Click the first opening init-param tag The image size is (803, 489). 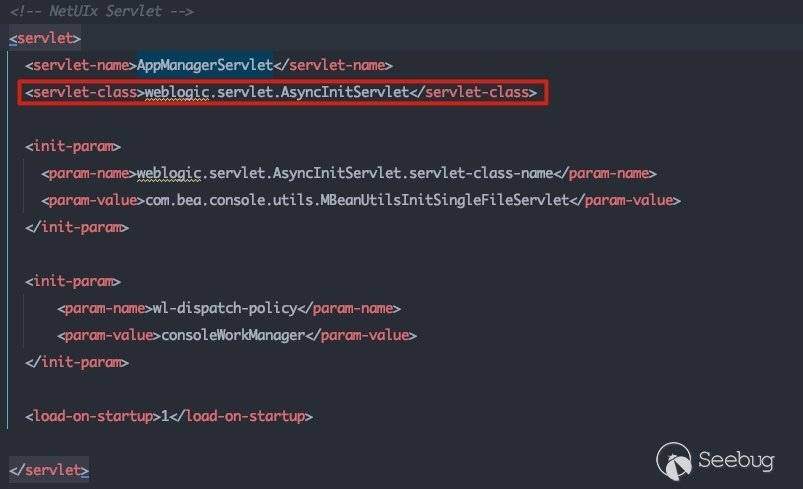point(73,146)
